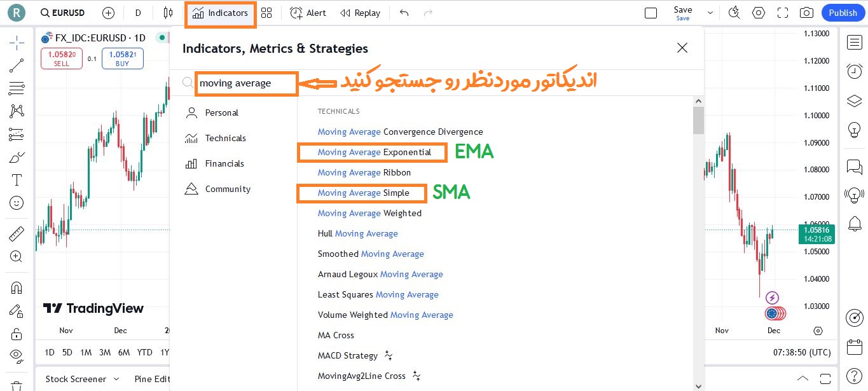Undo last chart action

[404, 13]
